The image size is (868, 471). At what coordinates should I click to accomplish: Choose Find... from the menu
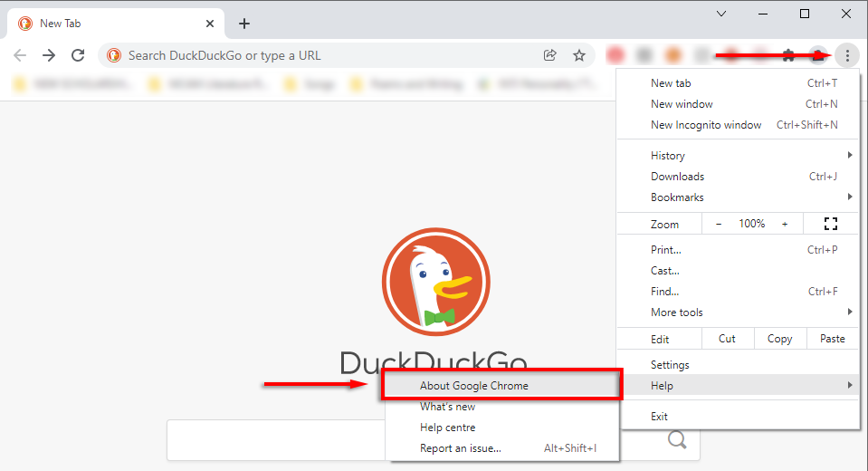(738, 292)
